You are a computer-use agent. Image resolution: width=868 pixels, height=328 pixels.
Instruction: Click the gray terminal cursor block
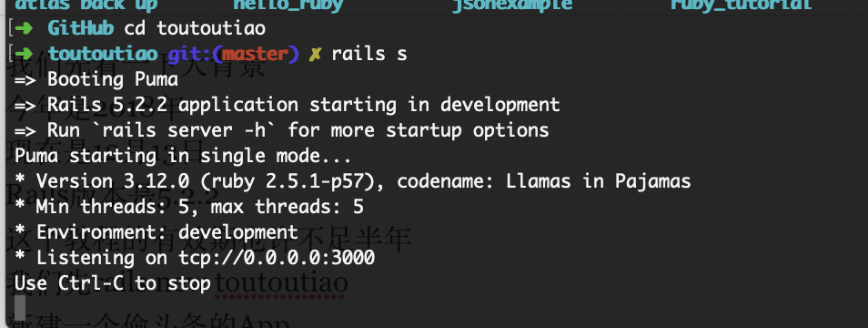coord(20,308)
